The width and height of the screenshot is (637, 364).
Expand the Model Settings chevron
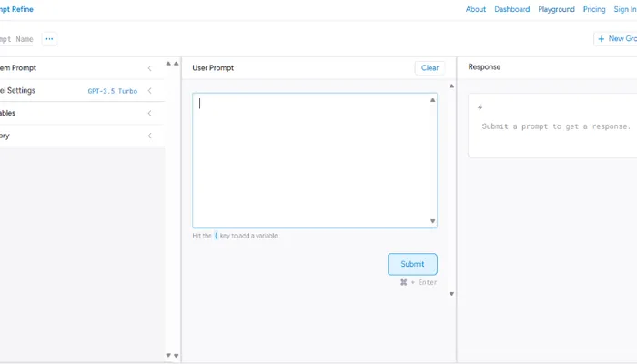[149, 91]
